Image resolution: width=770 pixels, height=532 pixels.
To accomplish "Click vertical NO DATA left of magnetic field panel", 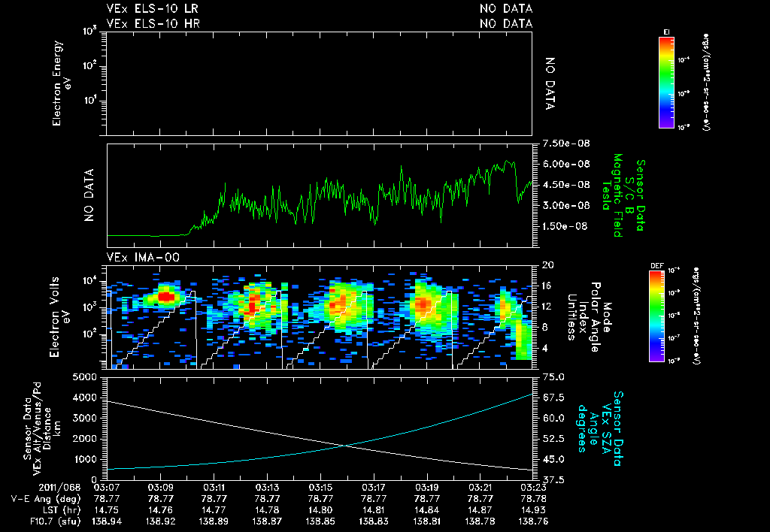I will point(89,195).
